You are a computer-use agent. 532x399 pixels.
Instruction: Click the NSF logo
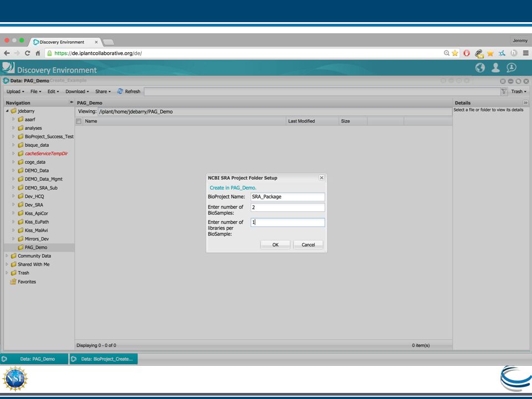15,378
